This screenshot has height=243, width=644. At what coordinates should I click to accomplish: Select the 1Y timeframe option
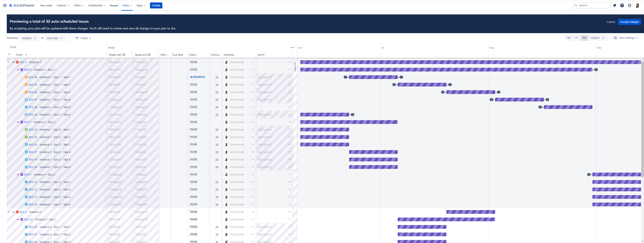tap(577, 38)
